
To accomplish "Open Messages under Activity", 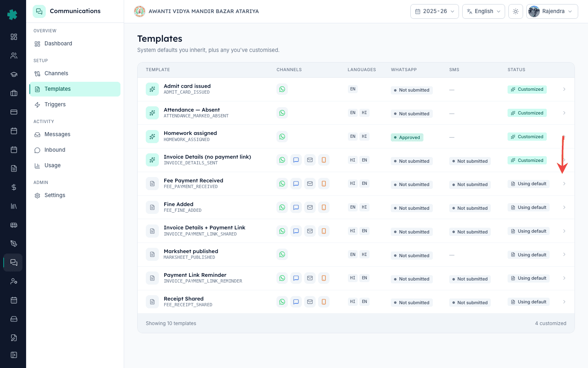I will (75, 135).
